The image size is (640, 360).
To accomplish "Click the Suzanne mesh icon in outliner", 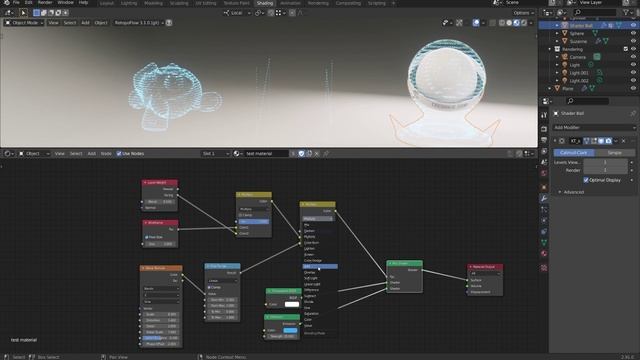I will (565, 41).
